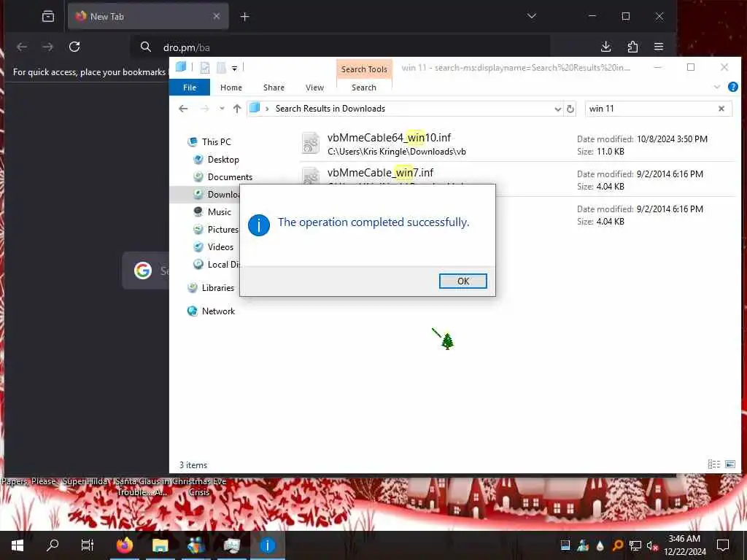Screen dimensions: 747x560
Task: Clear the 'win 11' search box
Action: [721, 109]
